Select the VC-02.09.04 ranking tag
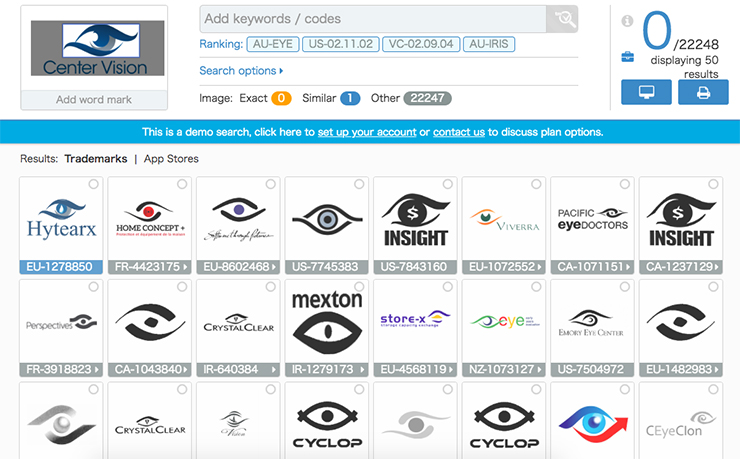Screen dimensions: 740x459 pos(421,44)
